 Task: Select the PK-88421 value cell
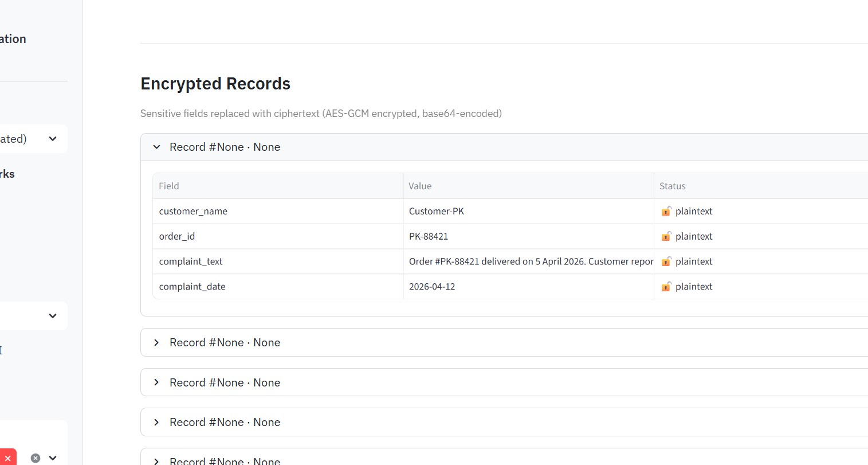click(528, 236)
